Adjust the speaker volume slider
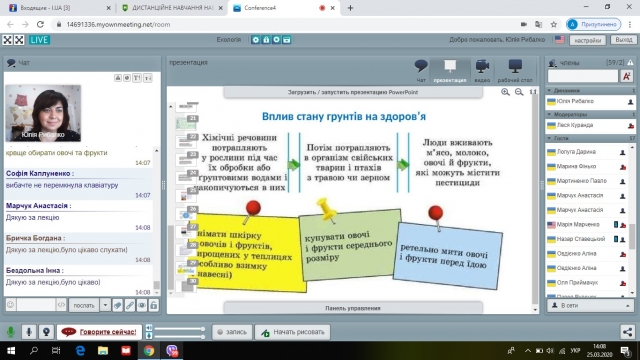Screen dimensions: 640x360 click(180, 329)
